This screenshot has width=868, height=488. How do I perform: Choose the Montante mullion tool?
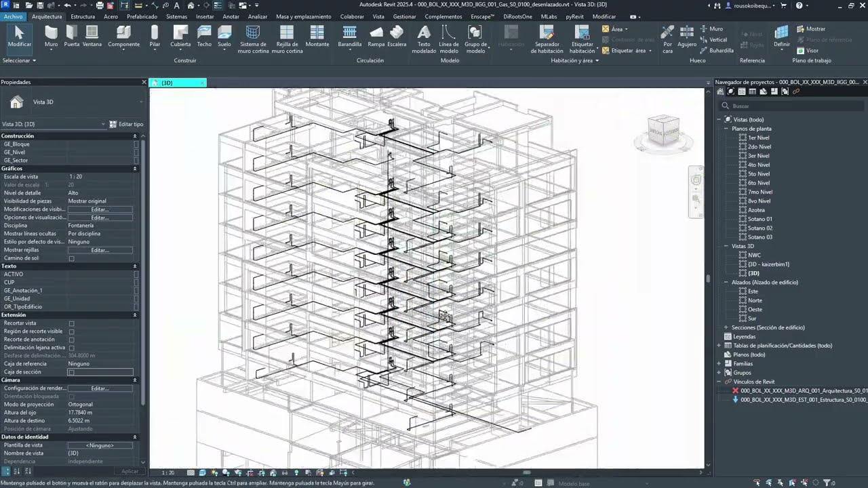[317, 37]
